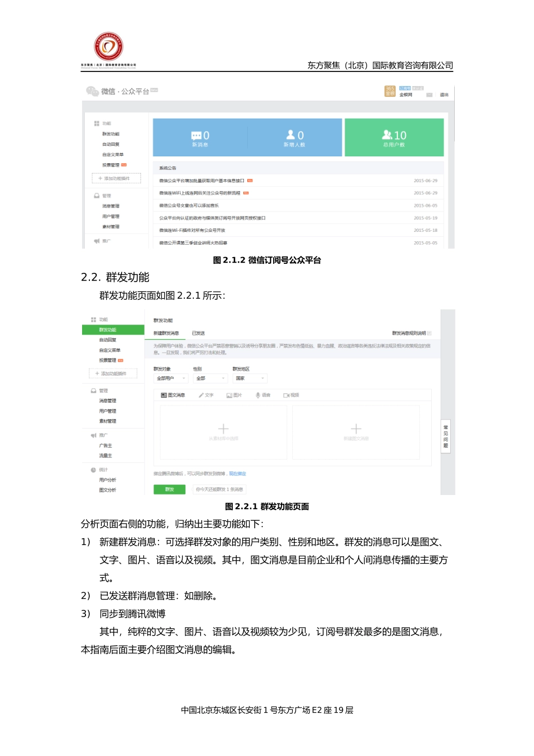The width and height of the screenshot is (534, 756).
Task: Open the 性别 全部 dropdown
Action: (210, 379)
